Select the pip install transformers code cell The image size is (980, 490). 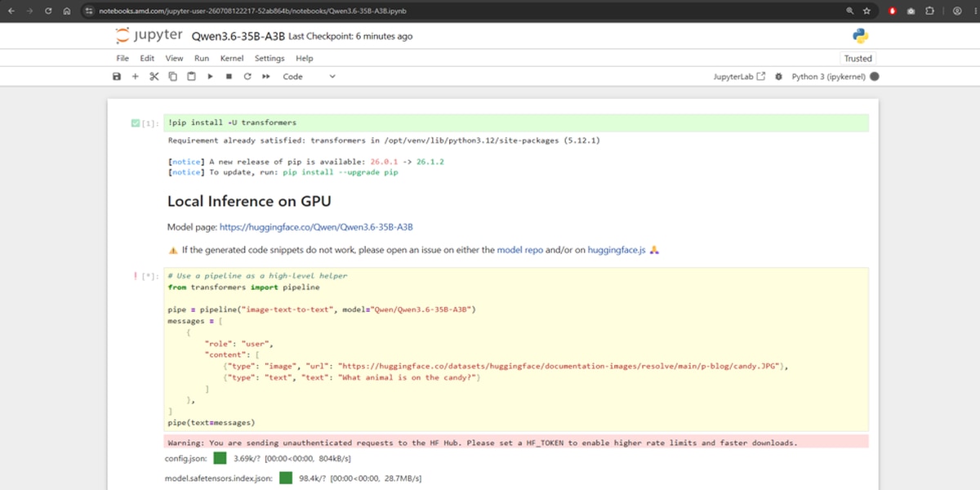point(516,122)
